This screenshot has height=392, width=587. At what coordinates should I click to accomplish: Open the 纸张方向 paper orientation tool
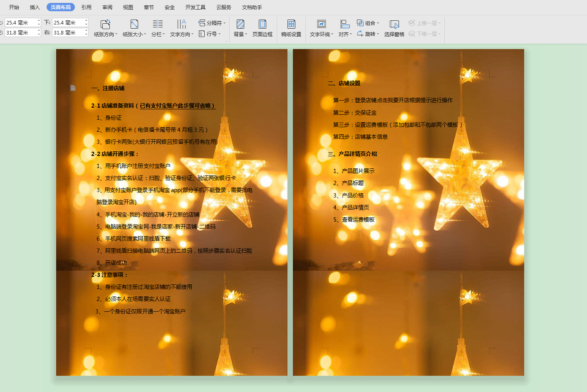click(106, 28)
